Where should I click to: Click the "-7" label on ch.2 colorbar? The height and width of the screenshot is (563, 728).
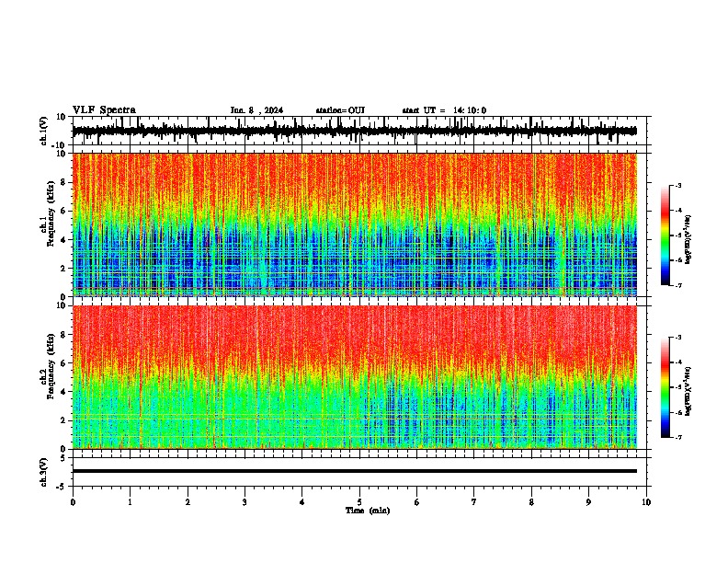click(x=678, y=437)
